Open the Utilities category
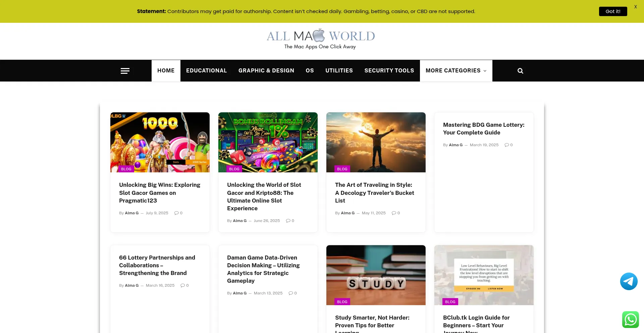644x333 pixels. click(x=339, y=71)
